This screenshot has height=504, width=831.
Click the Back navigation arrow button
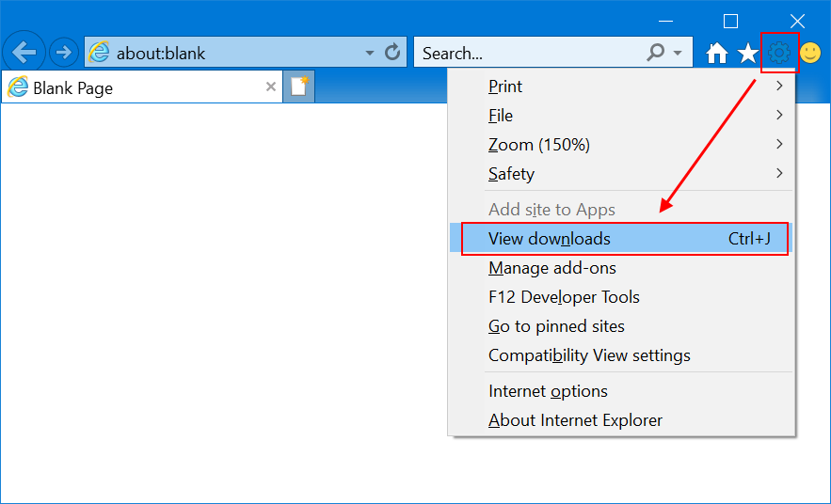tap(24, 52)
